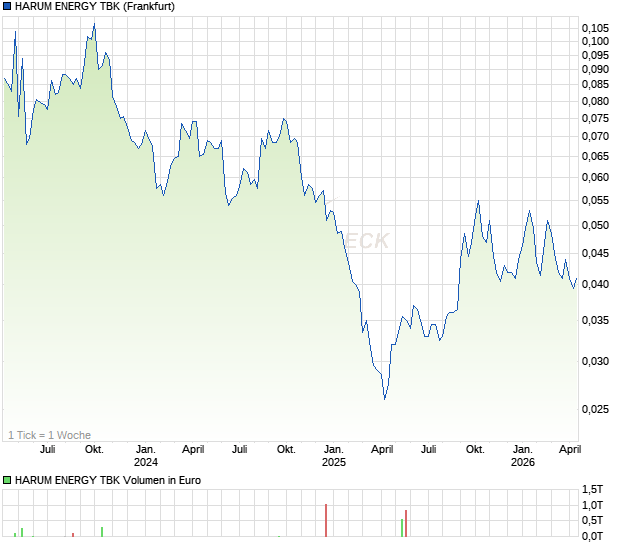Click the price axis label '0,105'
Image resolution: width=620 pixels, height=546 pixels.
(595, 28)
